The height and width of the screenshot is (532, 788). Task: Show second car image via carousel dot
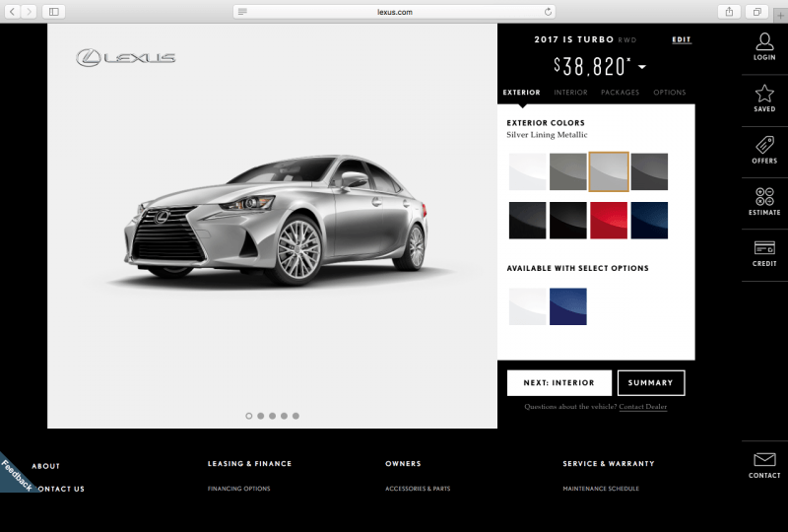tap(260, 416)
